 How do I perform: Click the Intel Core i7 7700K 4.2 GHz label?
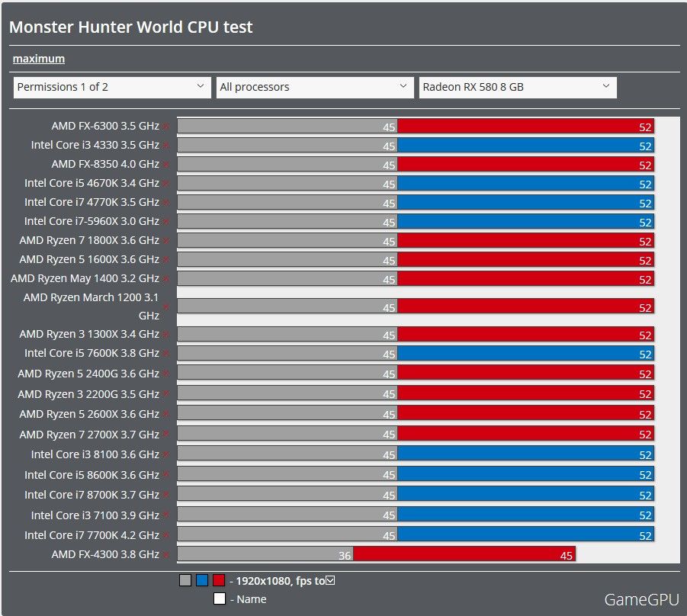pos(91,535)
